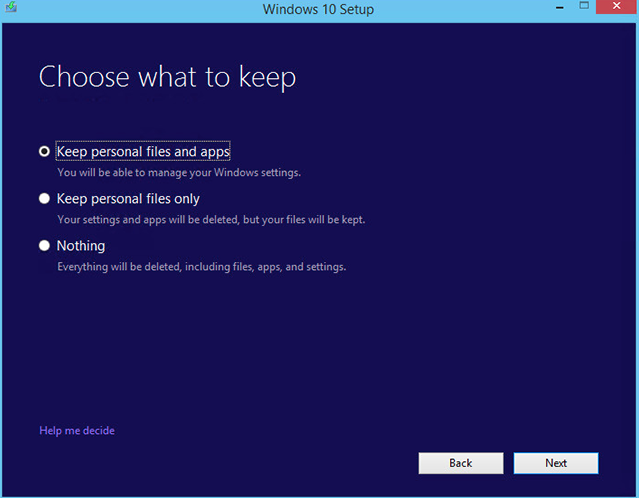Click the 'Choose what to keep' heading
This screenshot has width=639, height=498.
coord(167,77)
